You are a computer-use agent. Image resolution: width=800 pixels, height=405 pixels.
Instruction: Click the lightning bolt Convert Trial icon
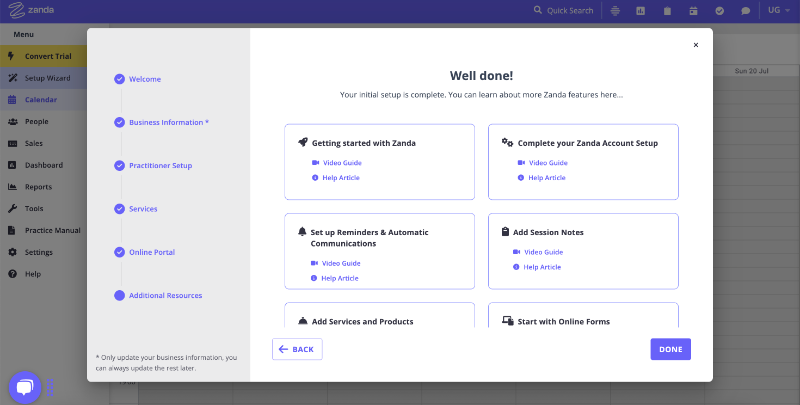[11, 56]
